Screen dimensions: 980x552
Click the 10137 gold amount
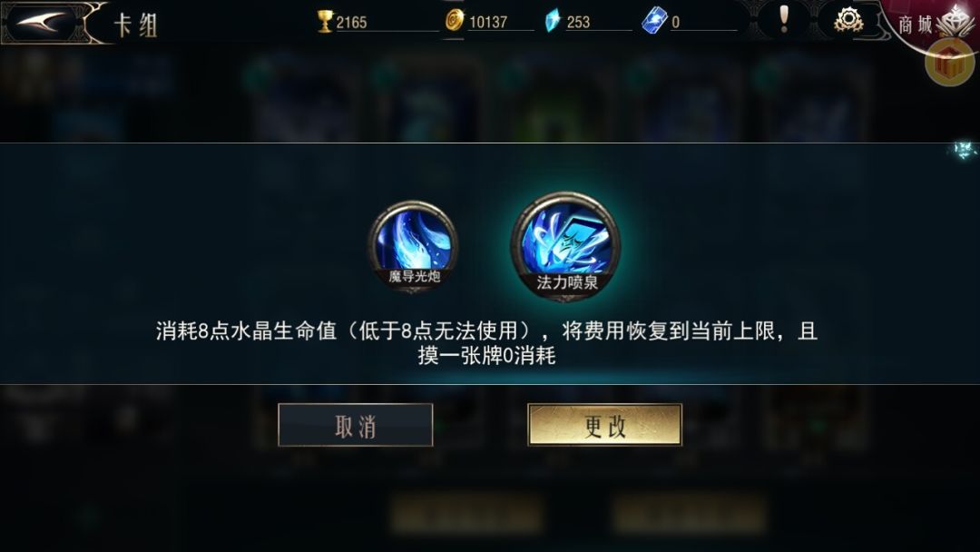pos(488,23)
